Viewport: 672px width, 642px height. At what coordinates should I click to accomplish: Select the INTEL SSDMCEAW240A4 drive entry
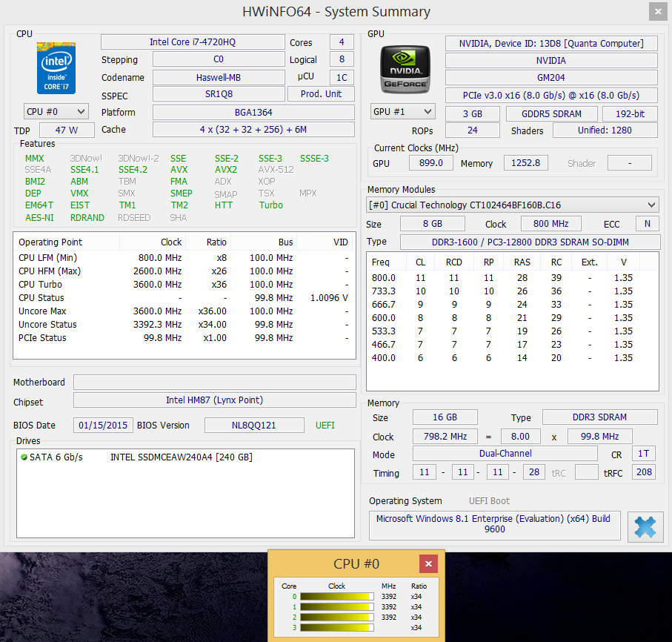coord(182,457)
